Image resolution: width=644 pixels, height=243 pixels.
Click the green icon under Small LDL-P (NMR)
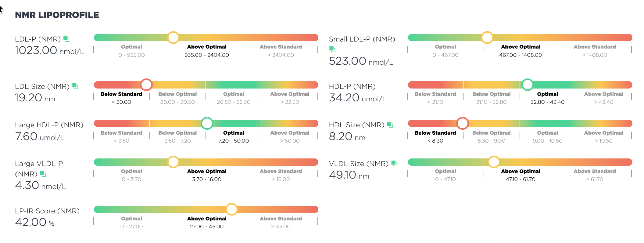click(332, 49)
